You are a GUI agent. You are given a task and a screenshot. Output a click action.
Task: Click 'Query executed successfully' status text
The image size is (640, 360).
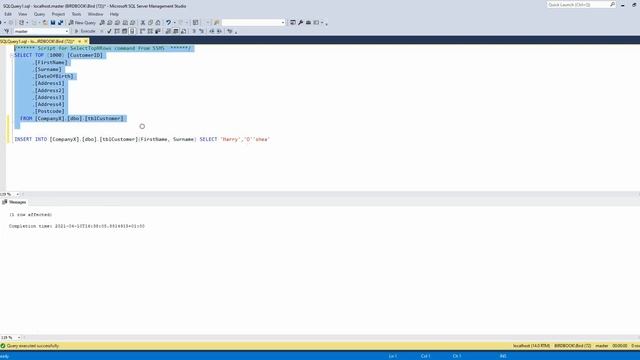pos(33,346)
